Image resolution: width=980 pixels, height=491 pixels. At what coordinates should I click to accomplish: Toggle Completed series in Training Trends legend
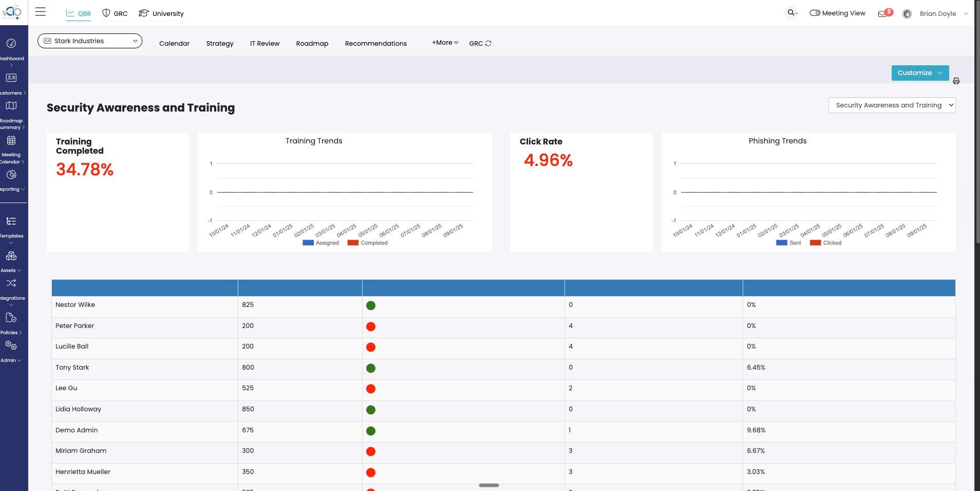368,243
